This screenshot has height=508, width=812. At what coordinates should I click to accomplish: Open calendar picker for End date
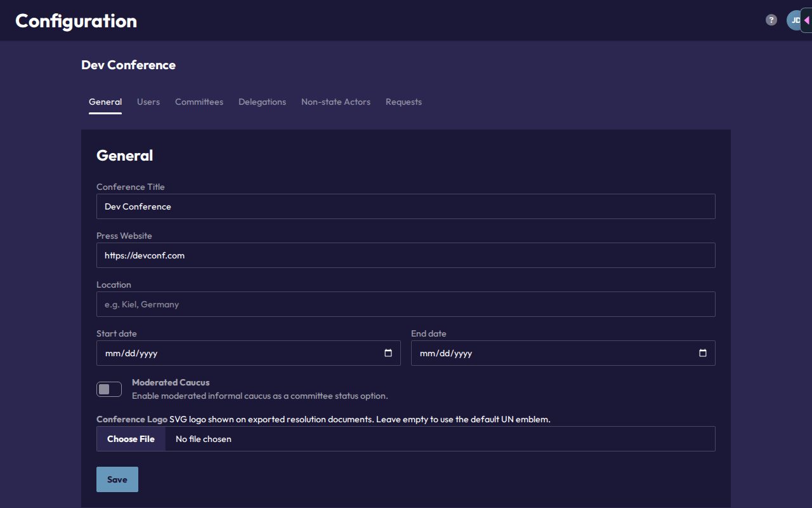point(703,353)
